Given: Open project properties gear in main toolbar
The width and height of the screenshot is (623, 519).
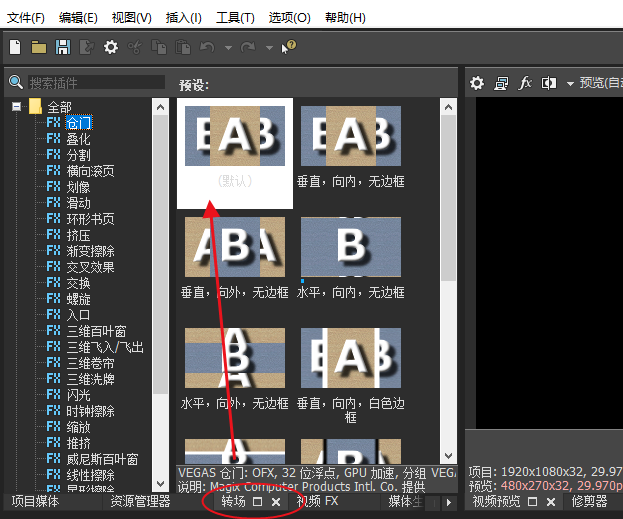Looking at the screenshot, I should (x=111, y=47).
